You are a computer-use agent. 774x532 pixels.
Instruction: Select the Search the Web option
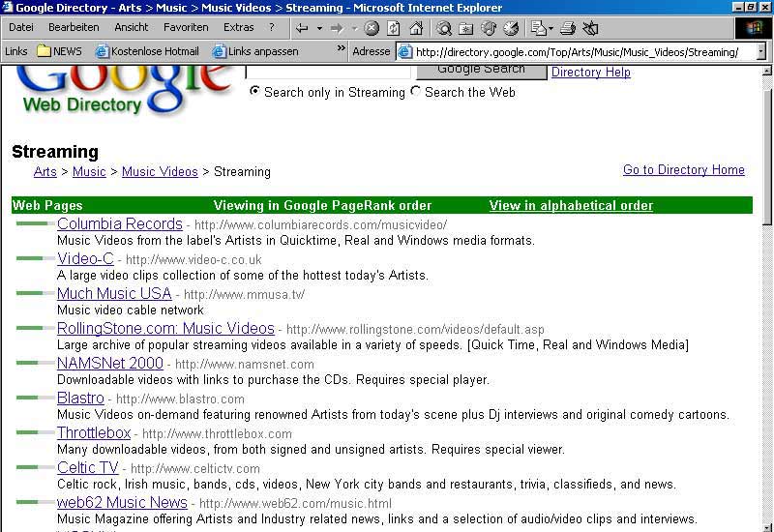click(416, 91)
